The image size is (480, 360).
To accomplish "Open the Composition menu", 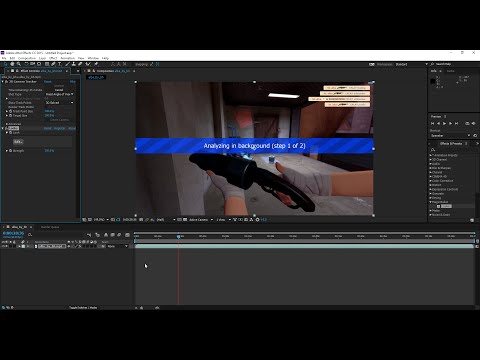I will 27,58.
